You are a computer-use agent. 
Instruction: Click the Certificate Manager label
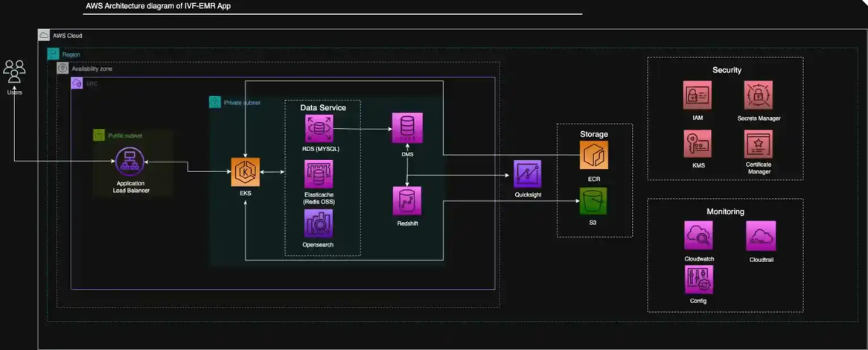pyautogui.click(x=759, y=168)
